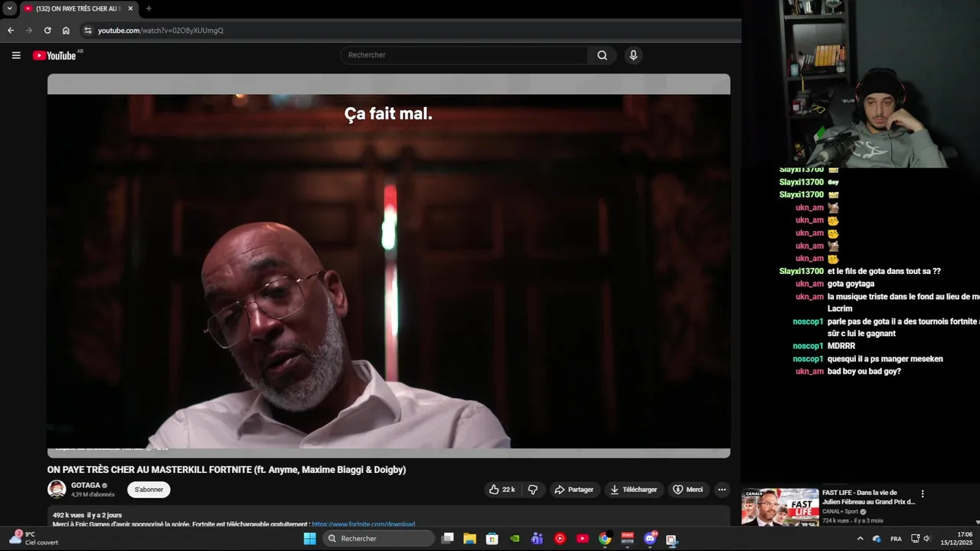
Task: Dislike the video with thumbs-down icon
Action: [x=533, y=490]
